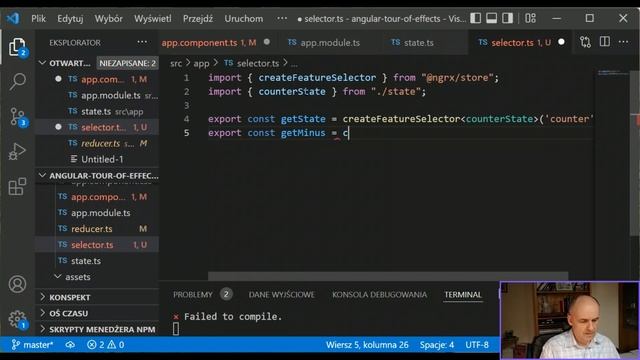Viewport: 640px width, 360px height.
Task: Open the Search view in activity bar
Action: [x=17, y=82]
